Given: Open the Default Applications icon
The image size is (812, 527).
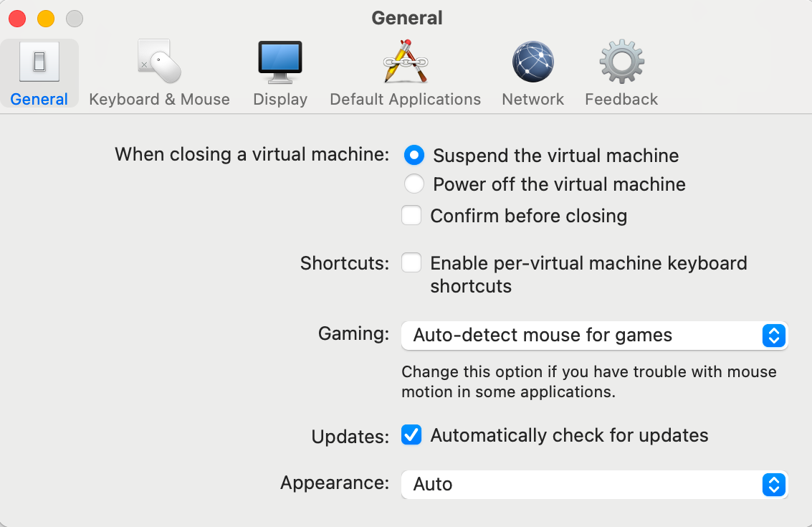Looking at the screenshot, I should coord(406,61).
